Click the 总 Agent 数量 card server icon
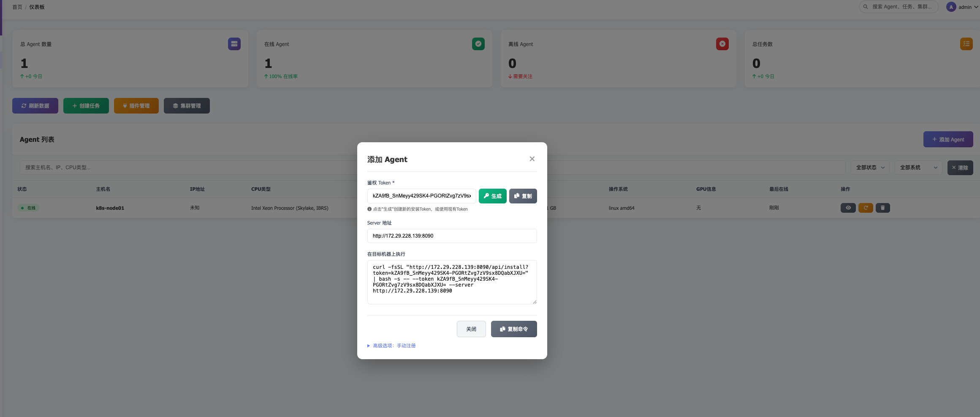The image size is (980, 417). tap(234, 44)
